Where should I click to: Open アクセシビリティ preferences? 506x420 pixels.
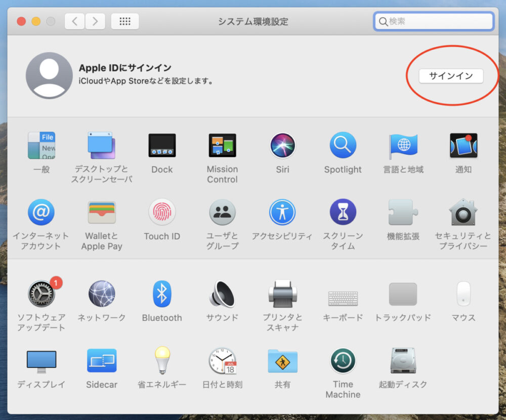pos(282,212)
